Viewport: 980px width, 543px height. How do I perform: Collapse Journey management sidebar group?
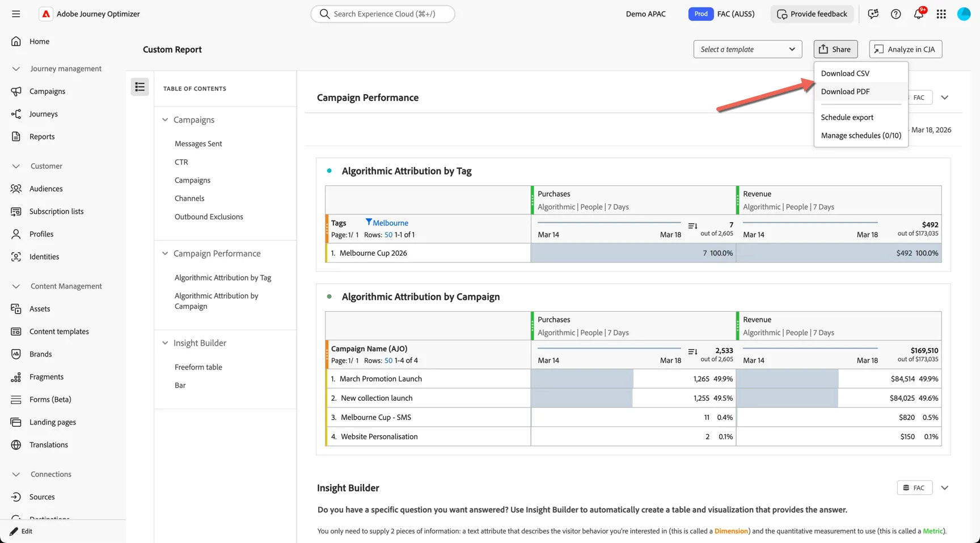click(x=16, y=69)
